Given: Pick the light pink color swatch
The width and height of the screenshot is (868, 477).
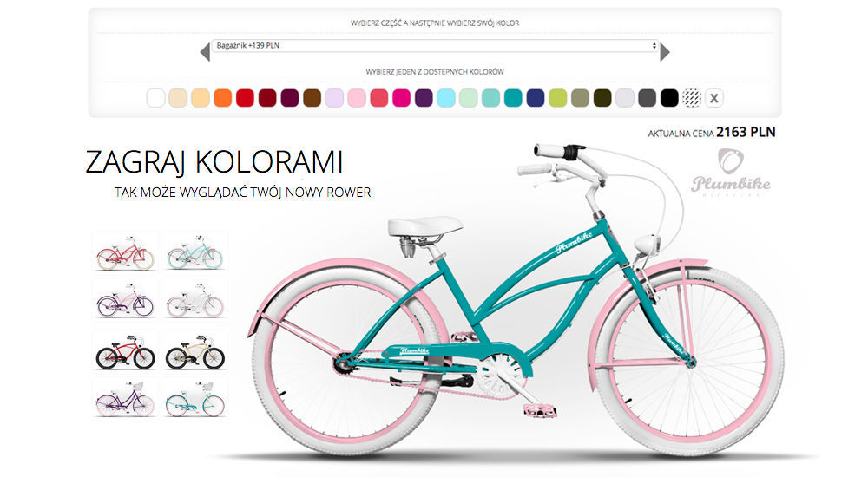Looking at the screenshot, I should pos(357,98).
